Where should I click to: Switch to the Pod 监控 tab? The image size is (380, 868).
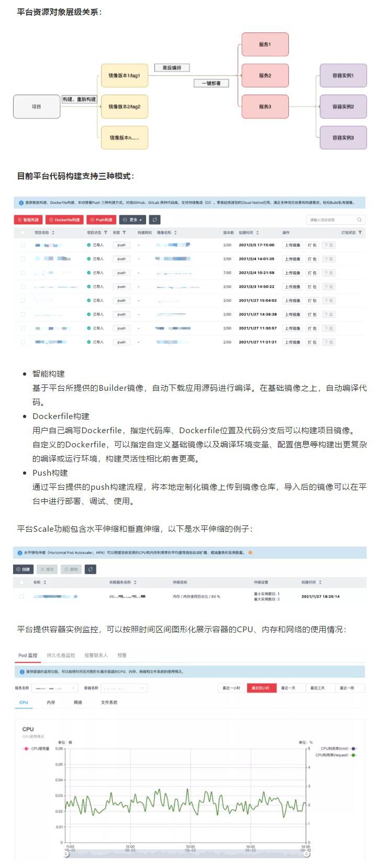[28, 655]
